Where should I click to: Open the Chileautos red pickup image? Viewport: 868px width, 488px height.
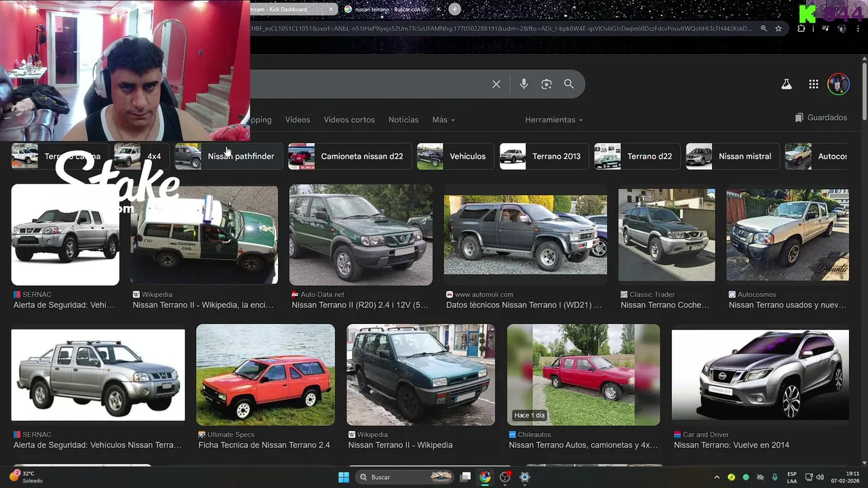583,375
